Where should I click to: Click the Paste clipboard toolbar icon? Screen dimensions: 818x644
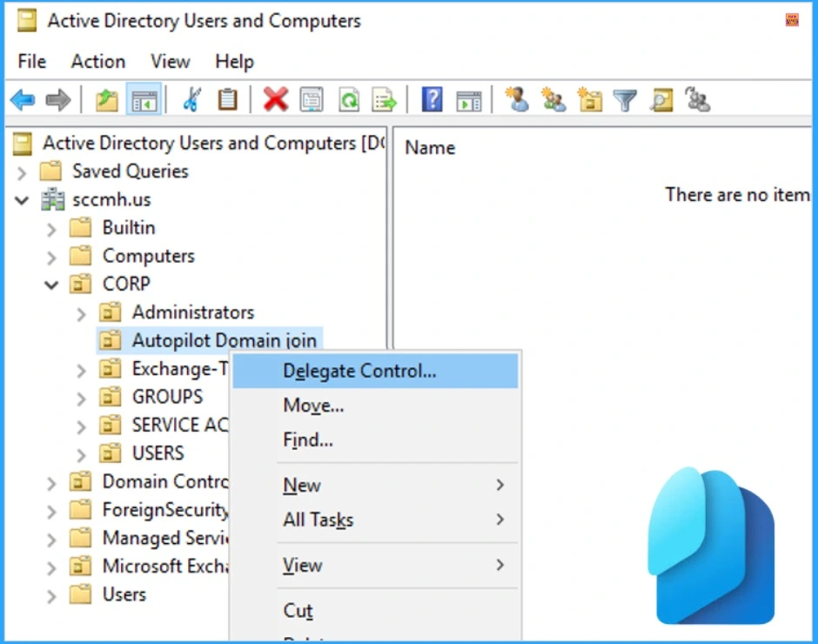coord(227,99)
